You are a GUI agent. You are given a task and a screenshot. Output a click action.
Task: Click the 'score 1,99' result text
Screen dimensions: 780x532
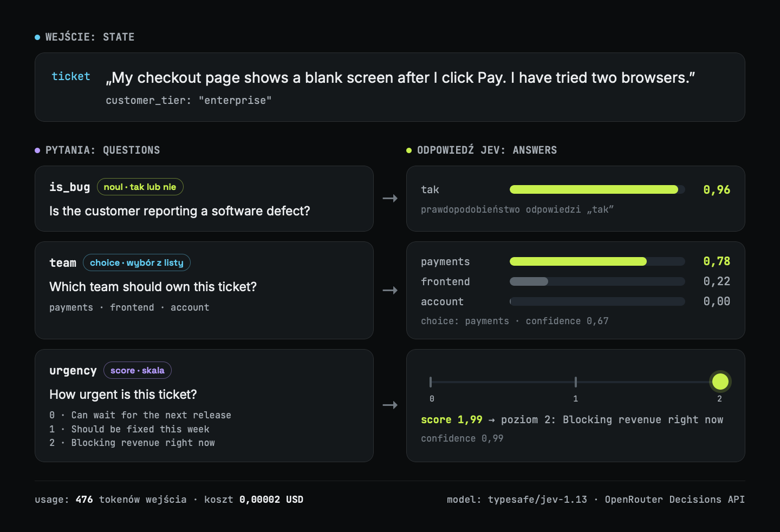452,419
